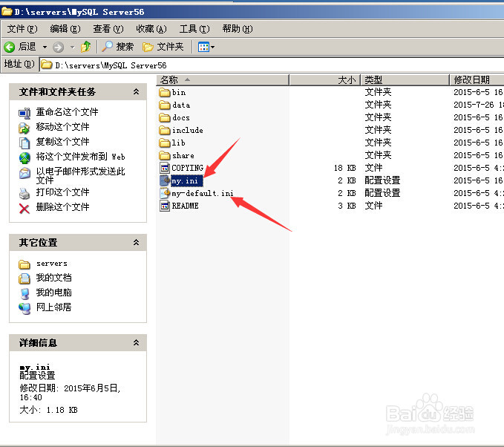
Task: Click 打印这个文件 link
Action: coord(62,192)
